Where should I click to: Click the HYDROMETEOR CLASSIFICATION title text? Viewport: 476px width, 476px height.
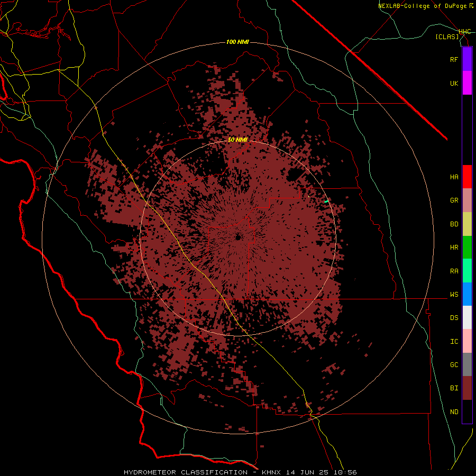(186, 472)
